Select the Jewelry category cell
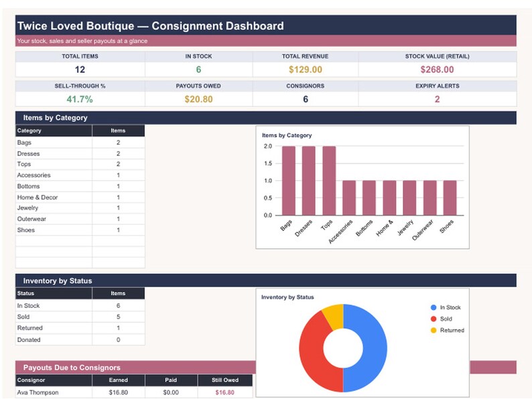This screenshot has width=532, height=399. (54, 208)
